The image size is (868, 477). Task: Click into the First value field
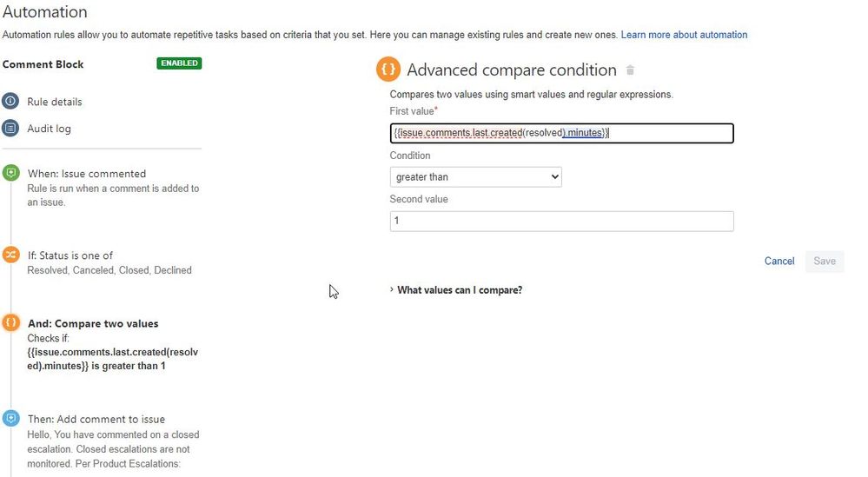(x=561, y=133)
